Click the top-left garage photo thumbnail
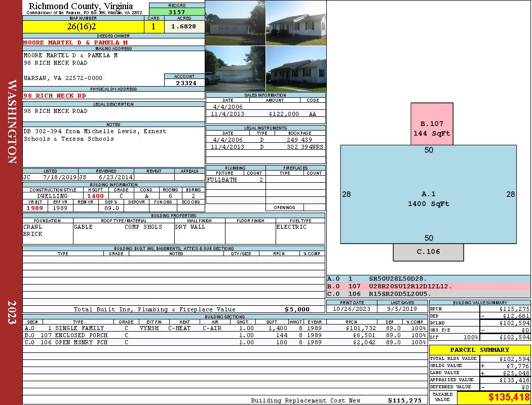Image resolution: width=532 pixels, height=405 pixels. coord(235,23)
